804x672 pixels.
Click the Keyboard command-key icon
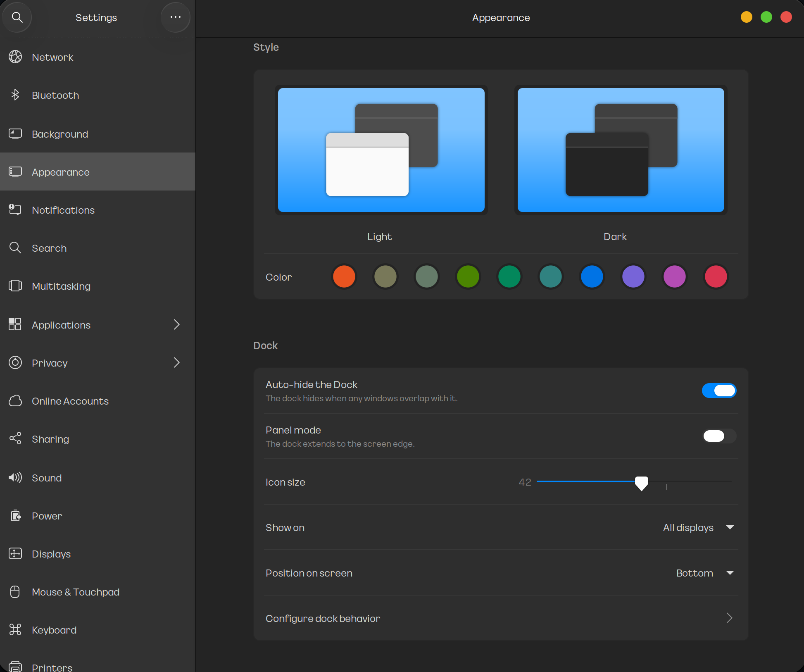[15, 630]
